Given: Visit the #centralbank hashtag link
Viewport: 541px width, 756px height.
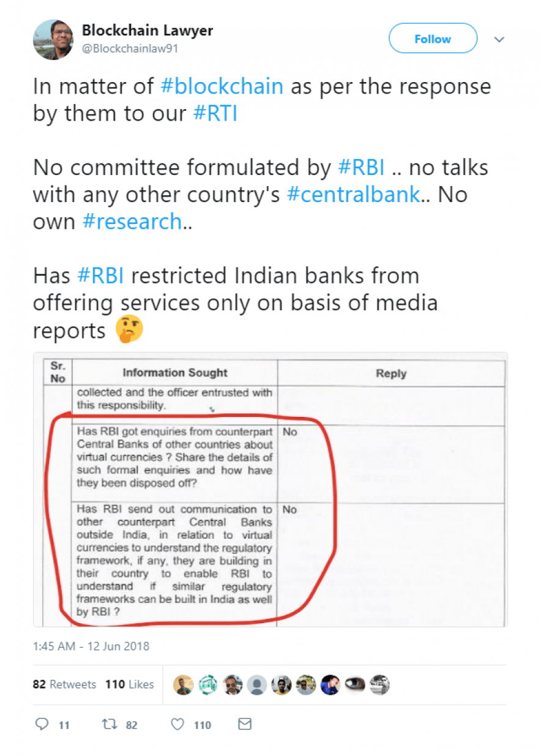Looking at the screenshot, I should click(x=354, y=195).
